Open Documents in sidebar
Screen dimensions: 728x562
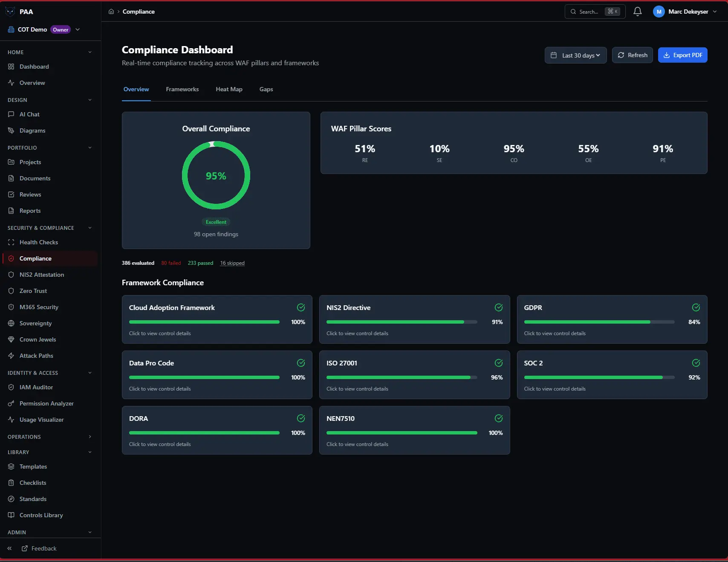pos(50,178)
